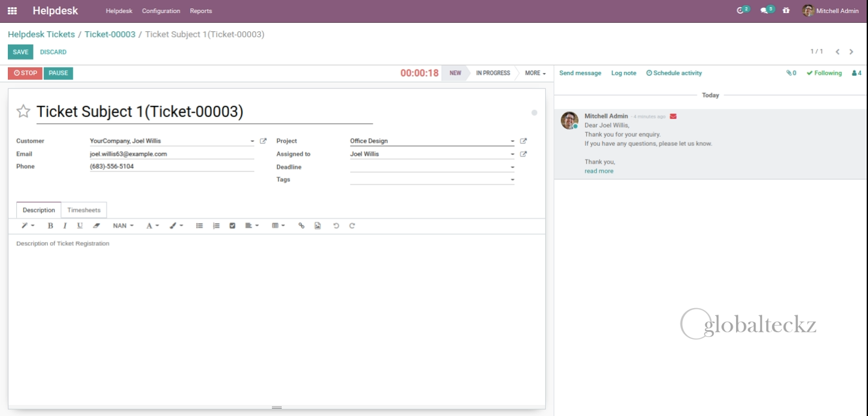
Task: Switch to the Timesheets tab
Action: click(84, 210)
